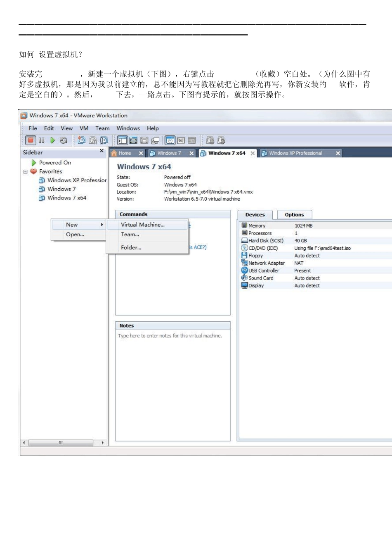Click the Summary View toolbar icon
Image resolution: width=392 pixels, height=555 pixels.
point(170,140)
